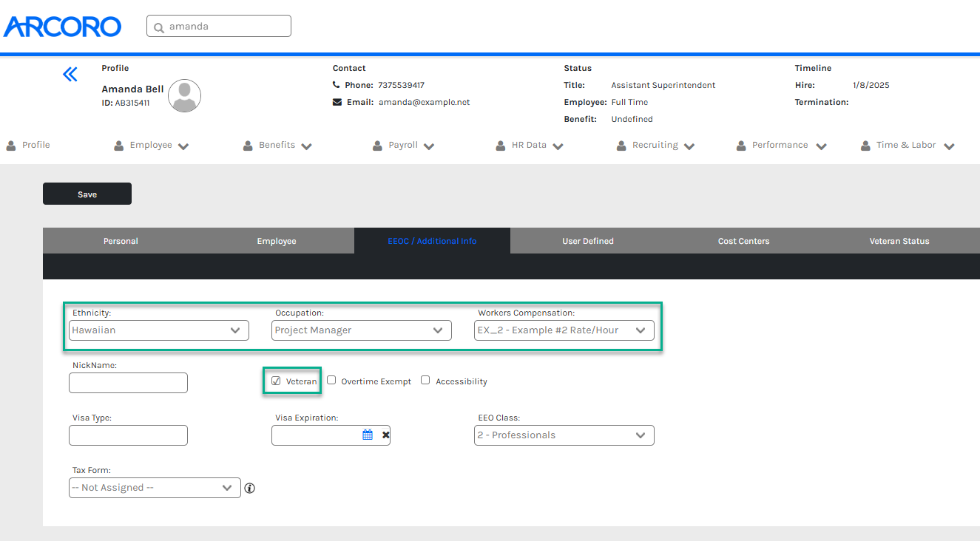Click Amanda Bell's avatar picture
Image resolution: width=980 pixels, height=541 pixels.
(x=184, y=95)
